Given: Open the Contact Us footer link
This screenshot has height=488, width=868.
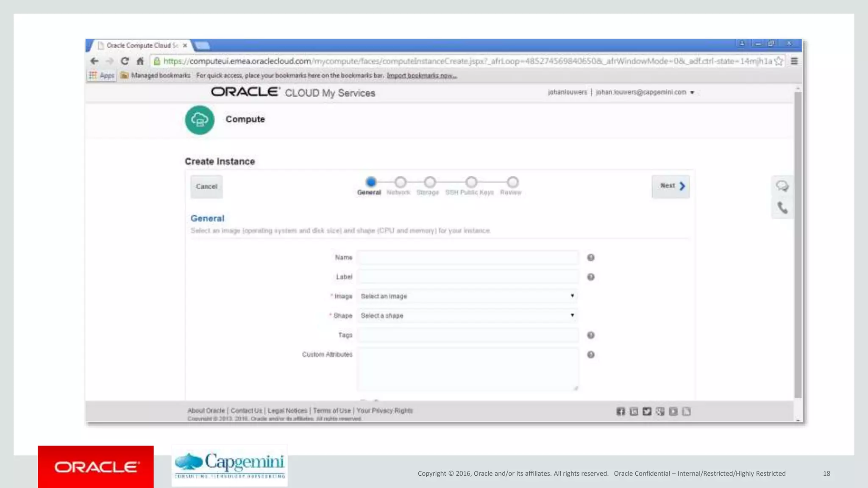Looking at the screenshot, I should [x=246, y=411].
